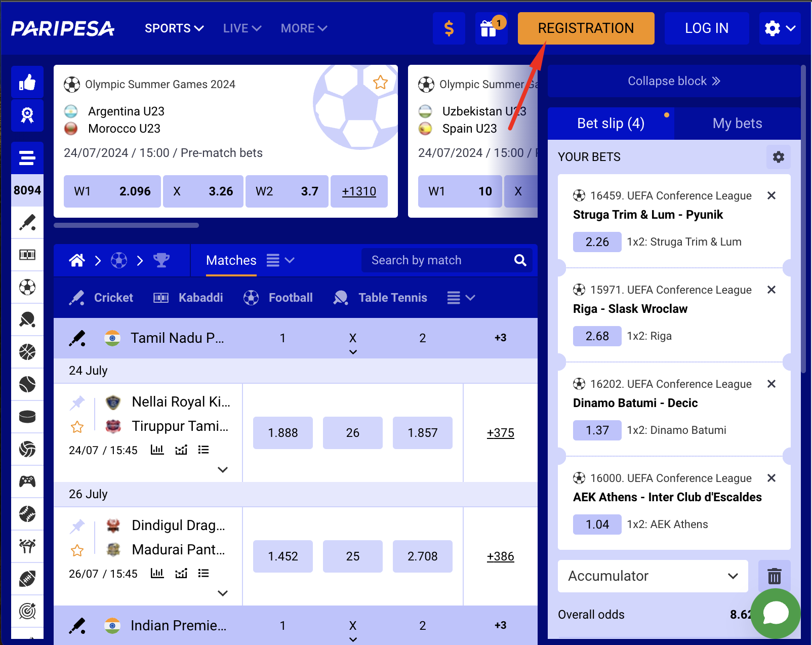
Task: Favorite the Dindigul Dragons match
Action: 77,550
